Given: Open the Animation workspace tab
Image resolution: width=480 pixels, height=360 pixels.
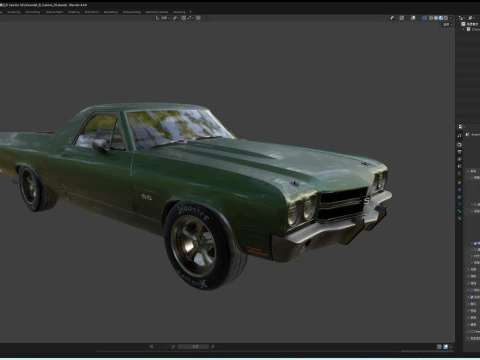Looking at the screenshot, I should click(x=92, y=12).
